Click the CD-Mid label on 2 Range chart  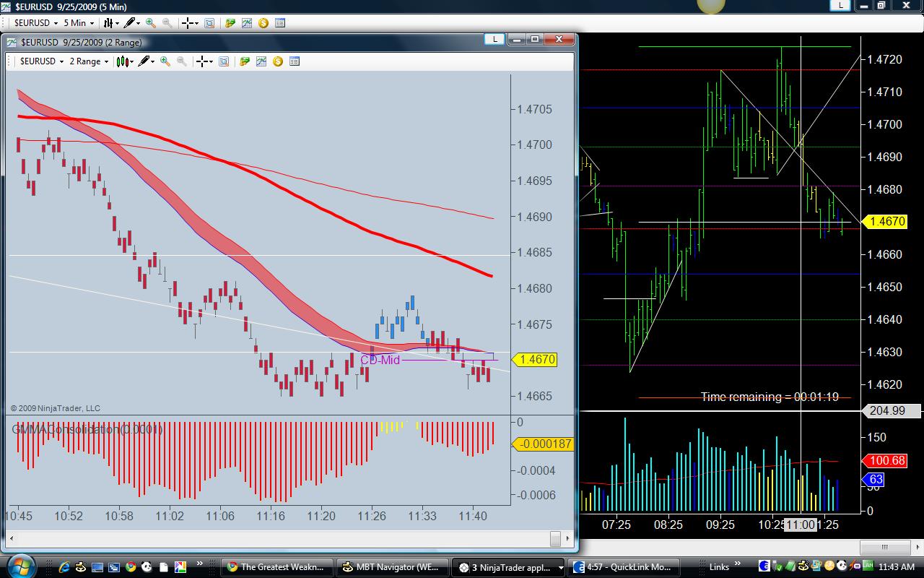click(380, 360)
